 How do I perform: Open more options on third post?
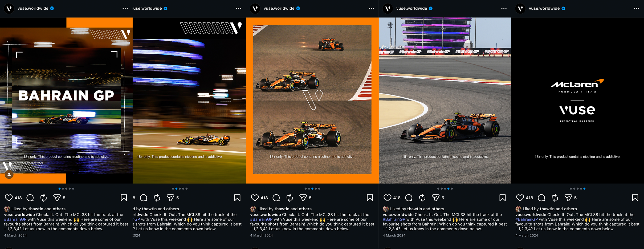[x=371, y=9]
